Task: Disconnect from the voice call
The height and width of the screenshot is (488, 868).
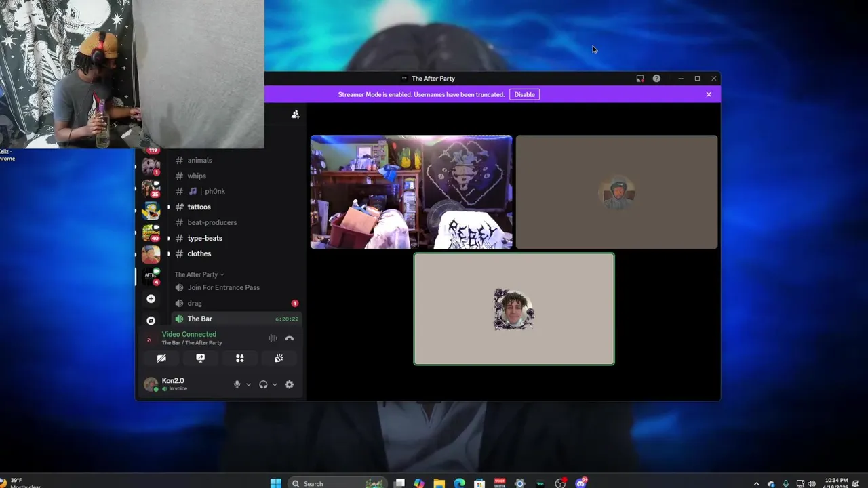Action: 290,338
